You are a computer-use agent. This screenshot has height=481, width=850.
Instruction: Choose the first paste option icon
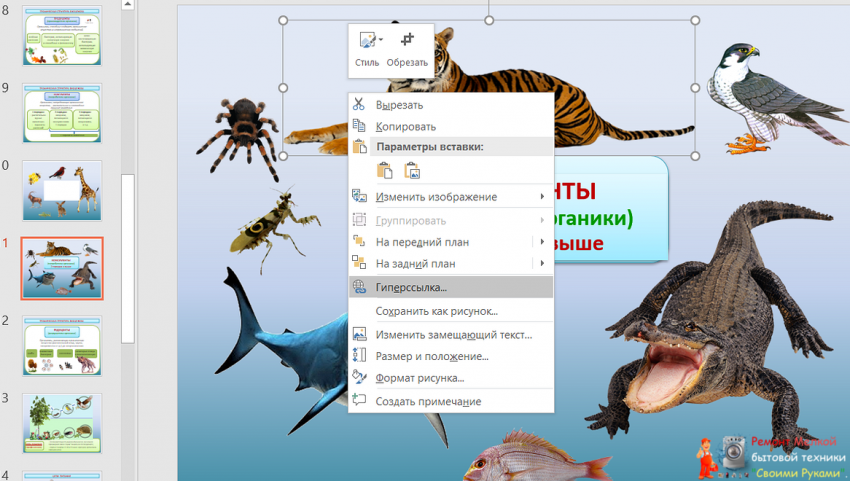[385, 170]
